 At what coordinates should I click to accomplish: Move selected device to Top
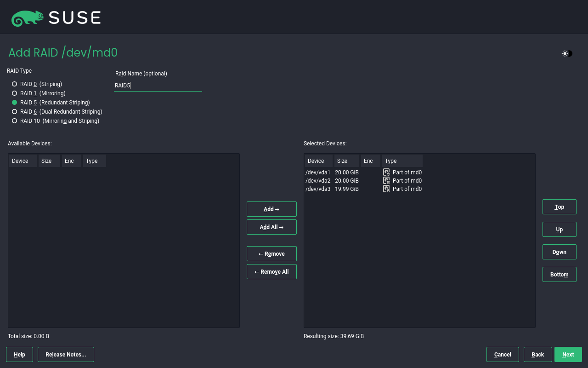tap(559, 207)
